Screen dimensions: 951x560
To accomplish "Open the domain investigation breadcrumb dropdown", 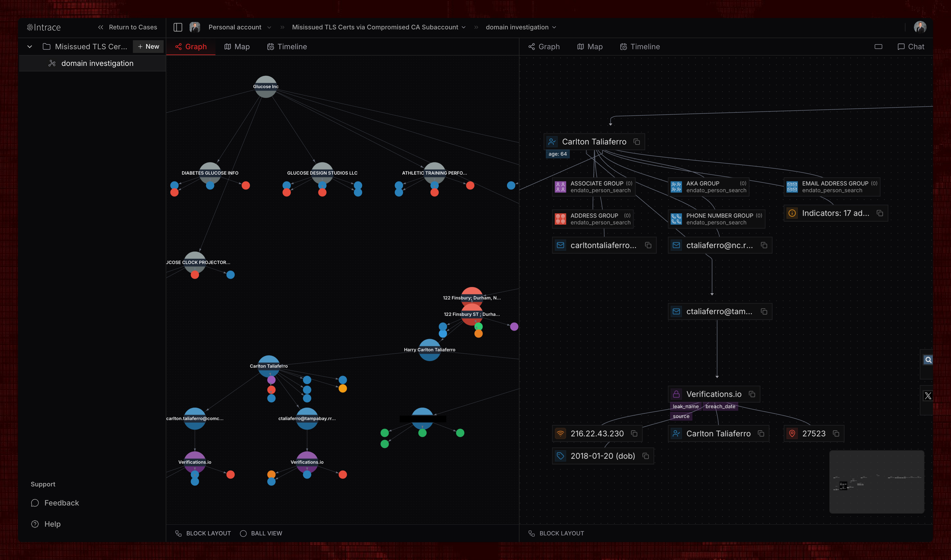I will (554, 27).
